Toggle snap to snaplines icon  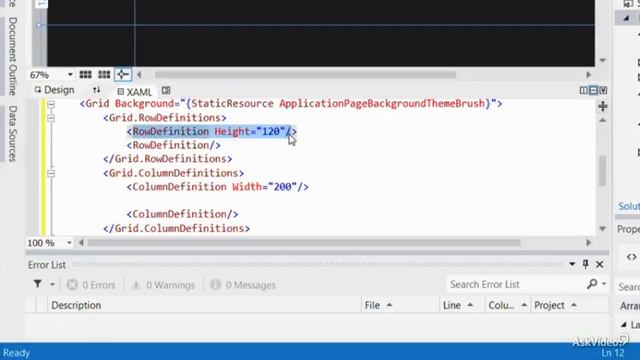coord(122,74)
